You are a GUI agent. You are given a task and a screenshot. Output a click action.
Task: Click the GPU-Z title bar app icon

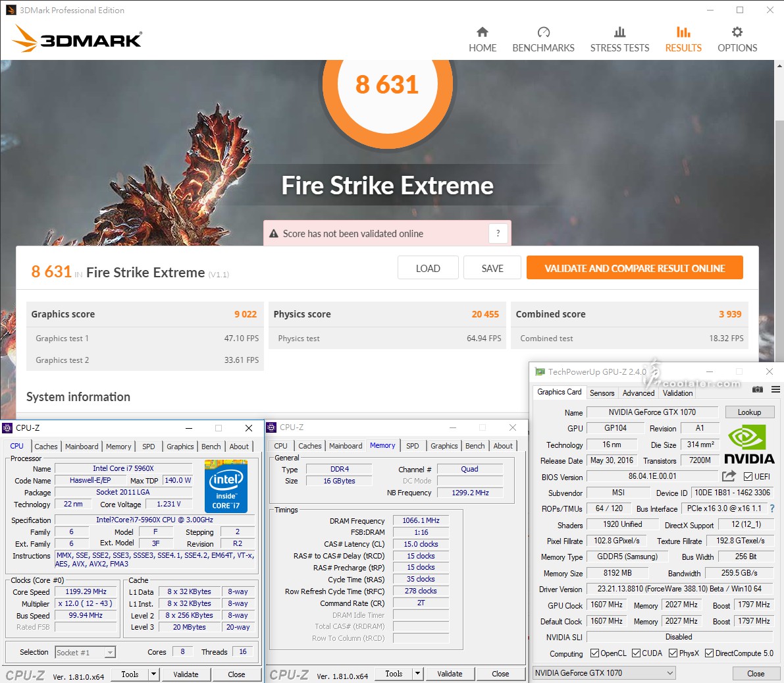click(x=540, y=371)
